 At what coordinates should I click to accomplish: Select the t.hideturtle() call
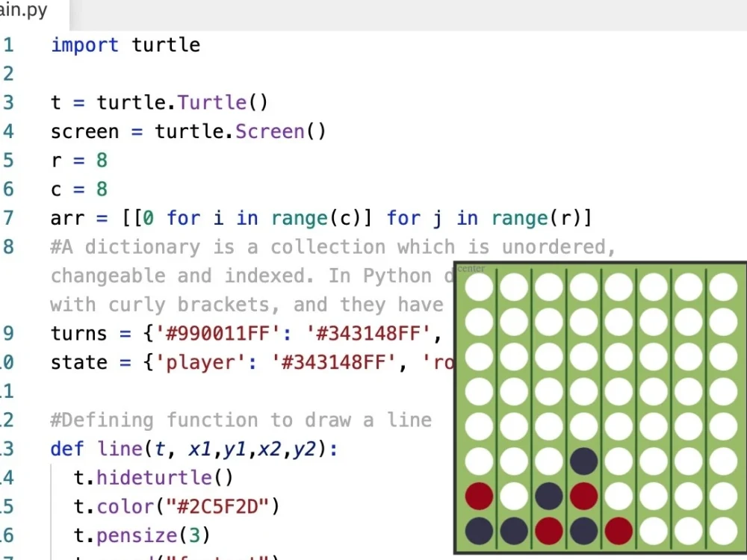pos(153,477)
